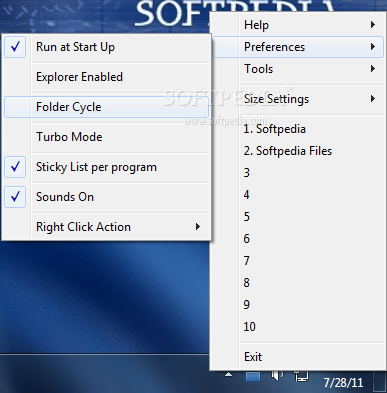Select the 2. Softpedia Files entry
The height and width of the screenshot is (393, 387).
point(298,151)
